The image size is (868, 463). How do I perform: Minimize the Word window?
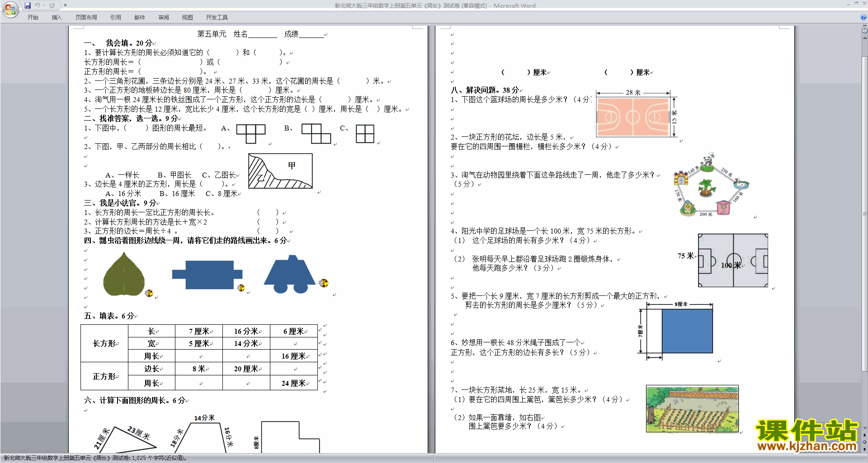(x=848, y=4)
